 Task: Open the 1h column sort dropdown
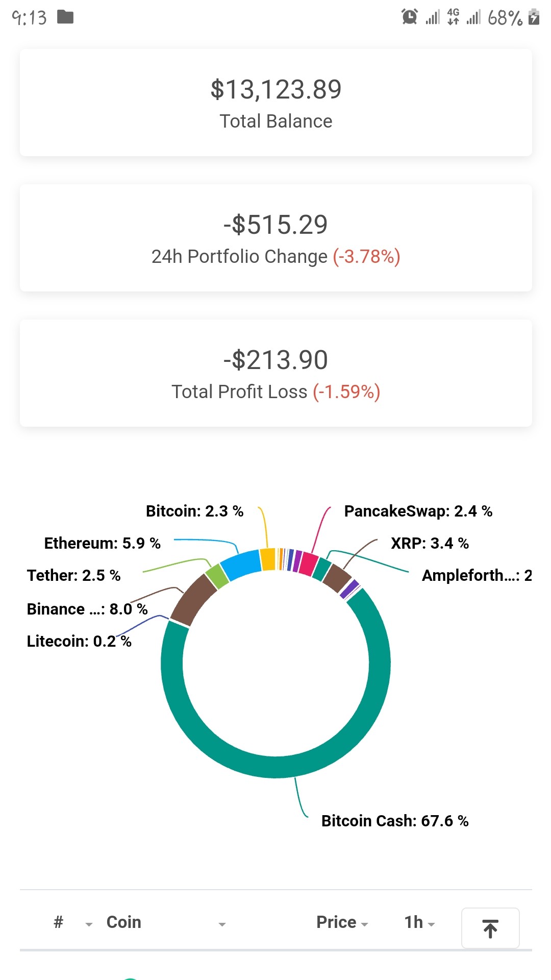coord(432,924)
